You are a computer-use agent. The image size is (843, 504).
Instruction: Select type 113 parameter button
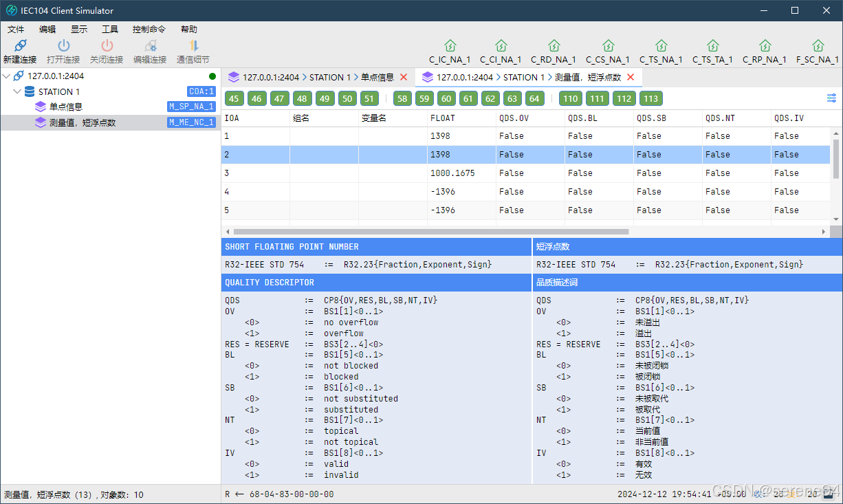point(651,98)
